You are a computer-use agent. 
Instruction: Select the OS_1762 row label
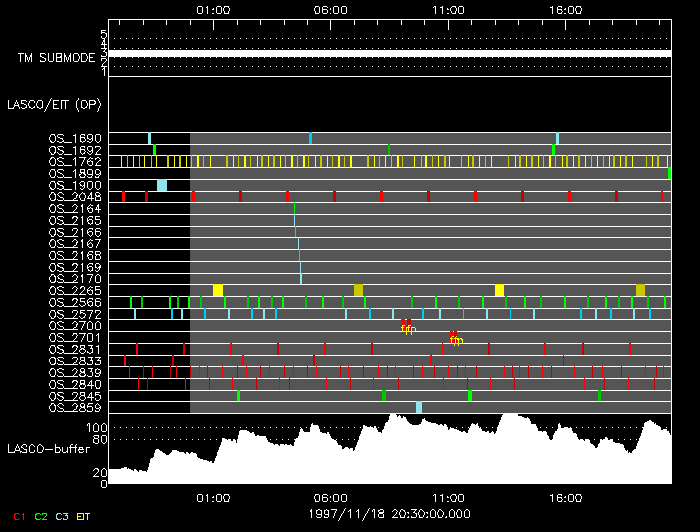point(75,161)
